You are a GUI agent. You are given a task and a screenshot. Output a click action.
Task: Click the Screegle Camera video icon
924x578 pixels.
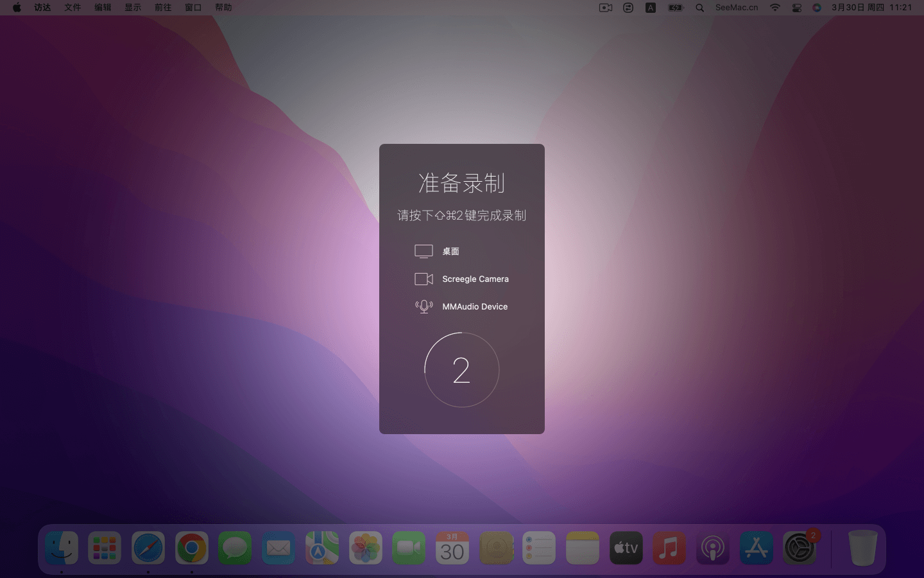[424, 279]
